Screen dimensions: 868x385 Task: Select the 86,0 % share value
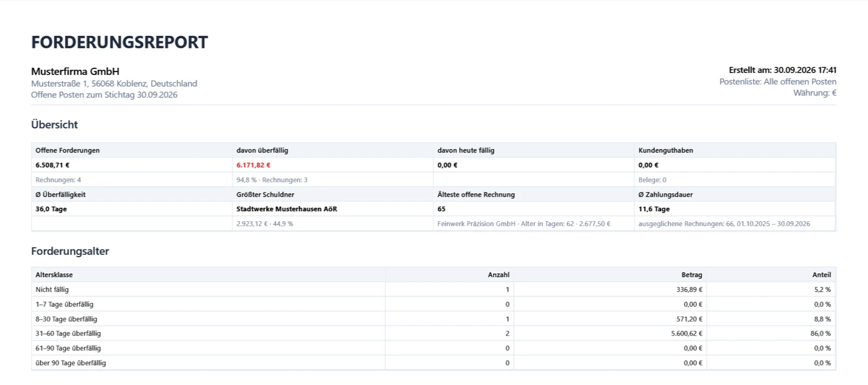tap(821, 333)
